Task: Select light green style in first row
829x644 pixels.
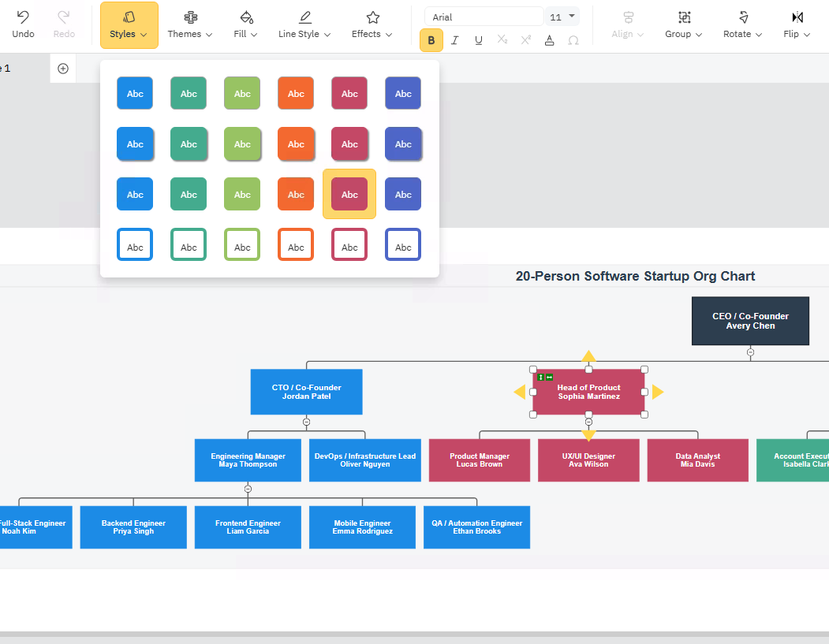Action: pyautogui.click(x=242, y=94)
